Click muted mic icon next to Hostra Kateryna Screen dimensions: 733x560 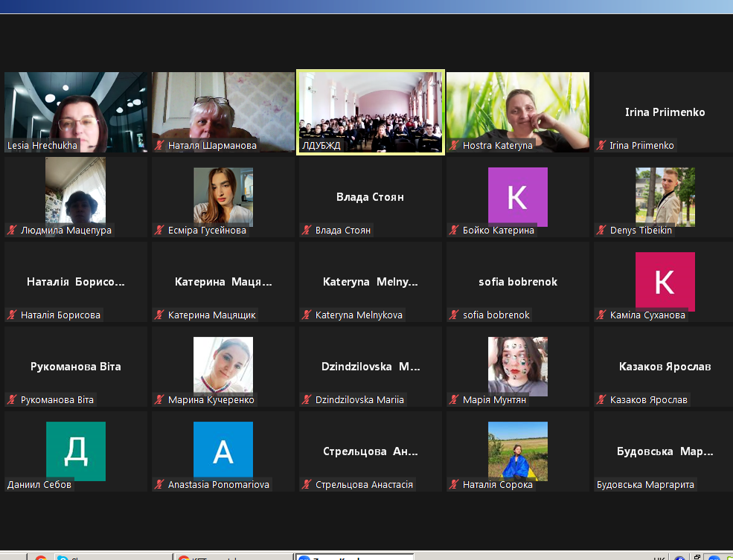(x=454, y=146)
